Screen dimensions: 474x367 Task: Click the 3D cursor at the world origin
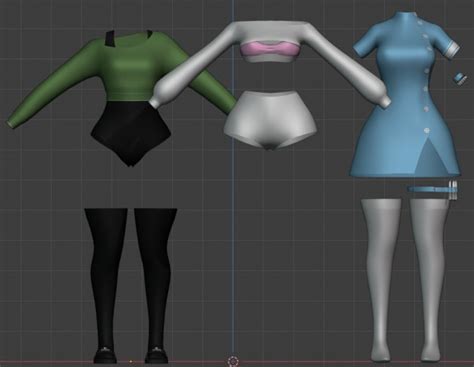(x=233, y=361)
